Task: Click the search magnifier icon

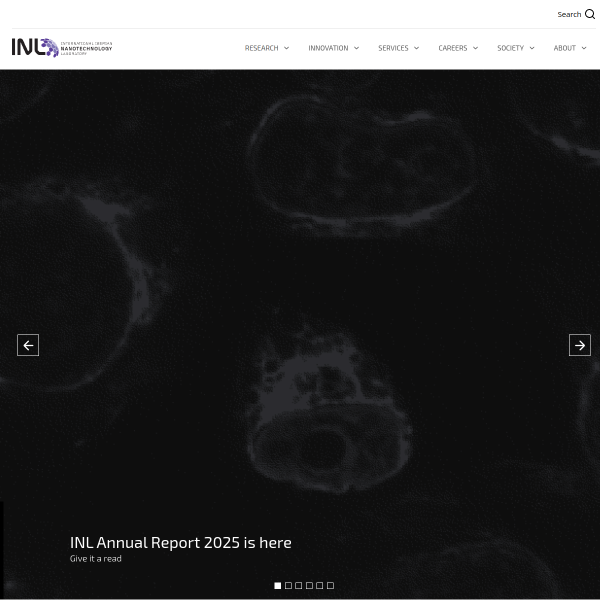Action: point(590,14)
